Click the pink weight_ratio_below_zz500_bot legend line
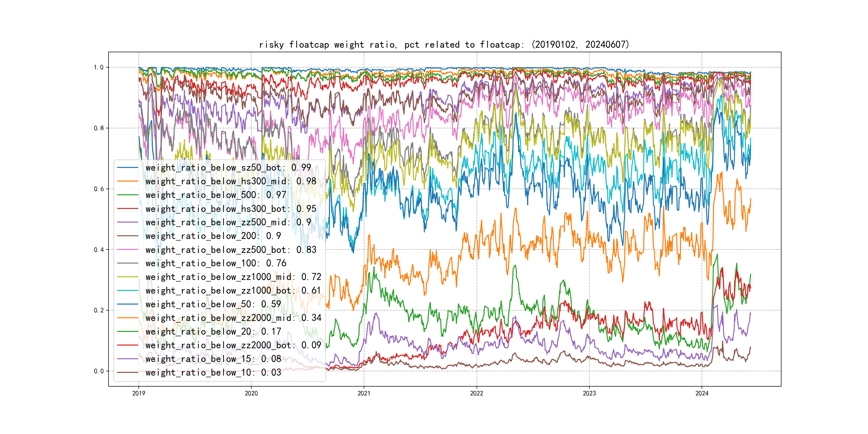Viewport: 868px width, 434px height. 128,250
